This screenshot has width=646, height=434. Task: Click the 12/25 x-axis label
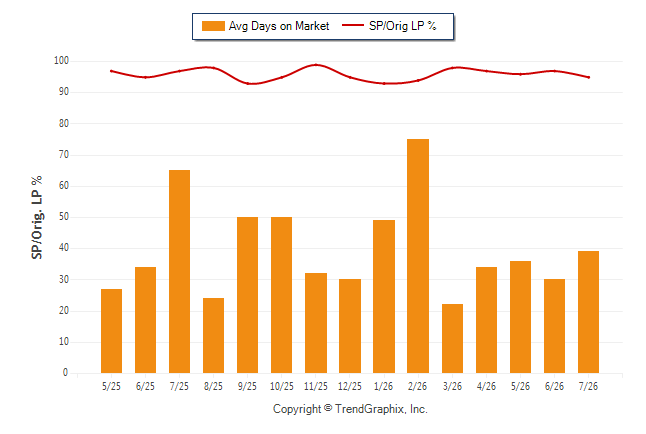(x=350, y=386)
